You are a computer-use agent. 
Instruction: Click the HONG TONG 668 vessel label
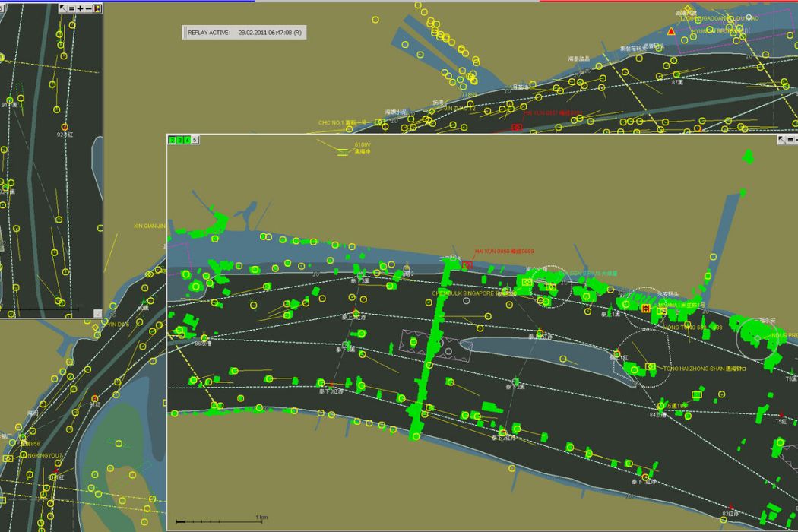(x=692, y=328)
